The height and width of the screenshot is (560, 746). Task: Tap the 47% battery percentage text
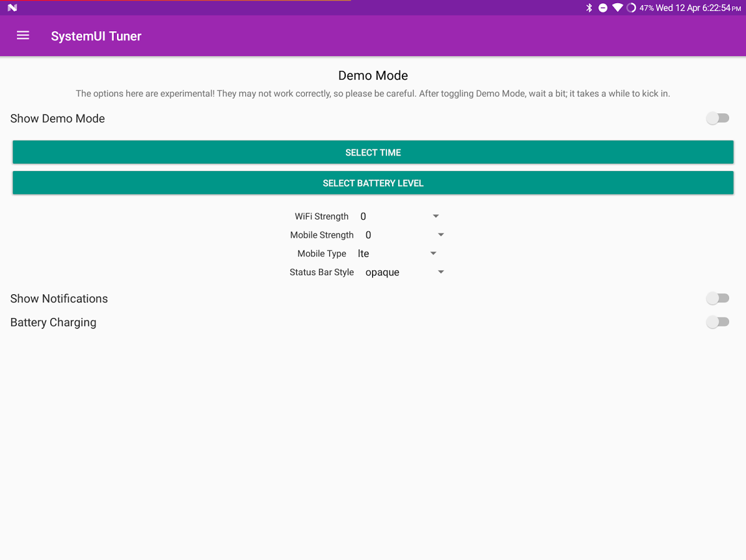(x=646, y=8)
